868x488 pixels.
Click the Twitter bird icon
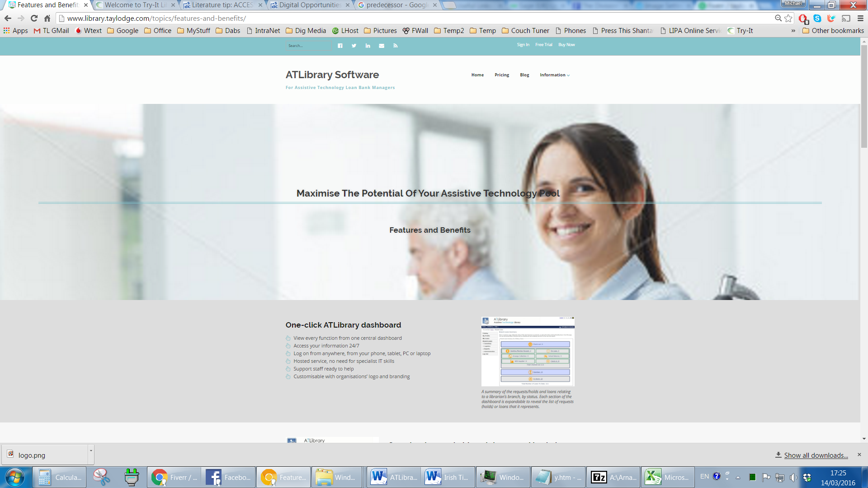[x=354, y=46]
